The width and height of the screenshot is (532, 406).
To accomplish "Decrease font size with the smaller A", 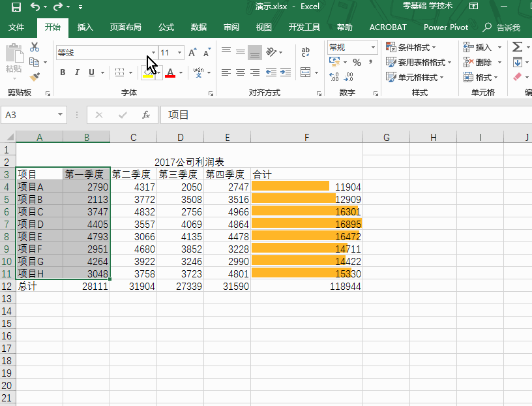I will pyautogui.click(x=207, y=52).
